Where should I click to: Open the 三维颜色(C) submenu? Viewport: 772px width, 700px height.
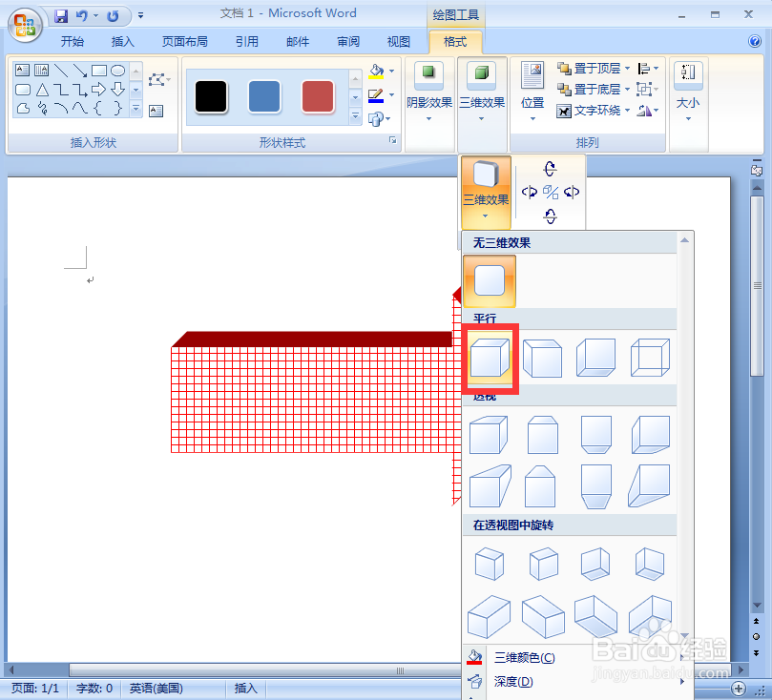coord(577,658)
